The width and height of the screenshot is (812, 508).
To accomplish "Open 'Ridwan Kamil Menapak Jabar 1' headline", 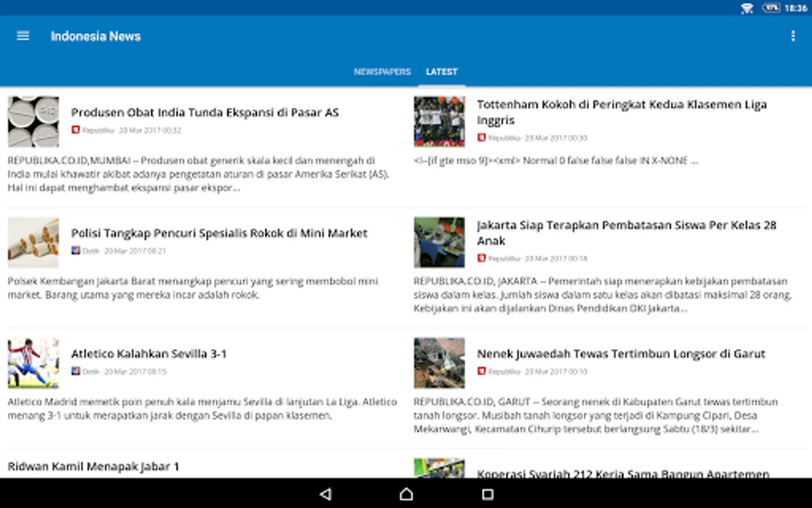I will [93, 467].
